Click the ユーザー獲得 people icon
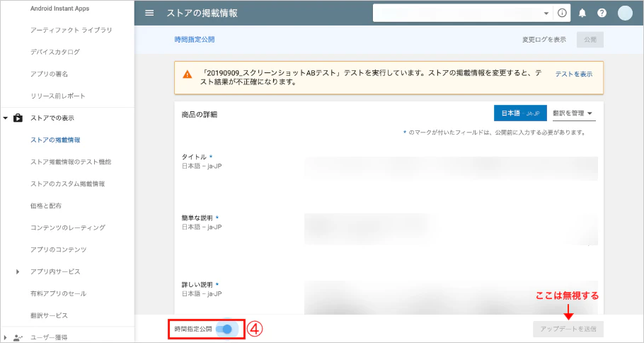This screenshot has width=644, height=343. [x=18, y=338]
